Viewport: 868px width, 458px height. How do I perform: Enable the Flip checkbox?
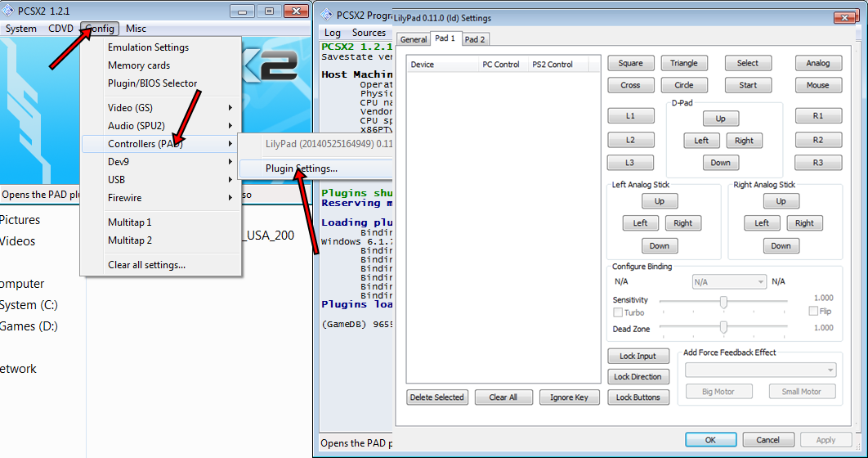(813, 312)
